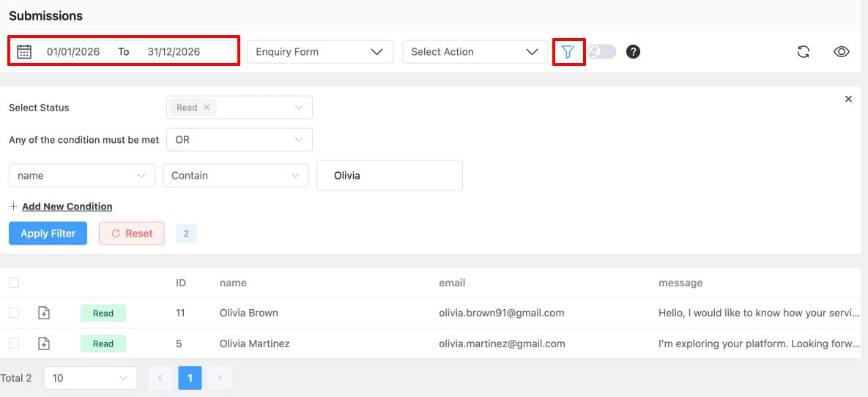Screen dimensions: 868x397
Task: Open the date range calendar icon
Action: tap(23, 51)
